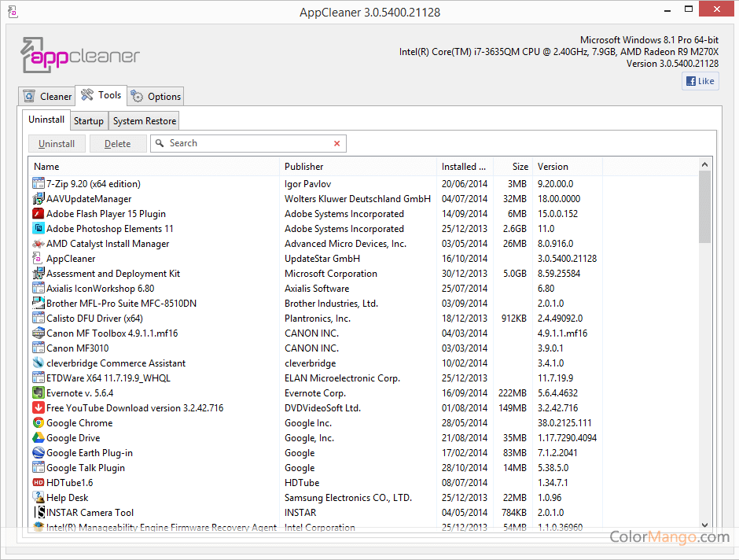
Task: Click the Free YouTube Download icon
Action: click(39, 408)
